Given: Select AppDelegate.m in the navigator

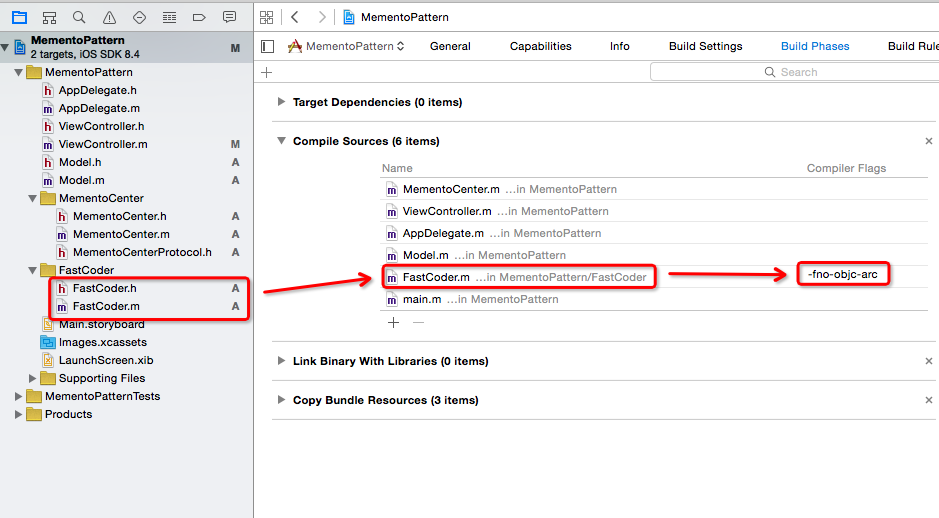Looking at the screenshot, I should [99, 108].
